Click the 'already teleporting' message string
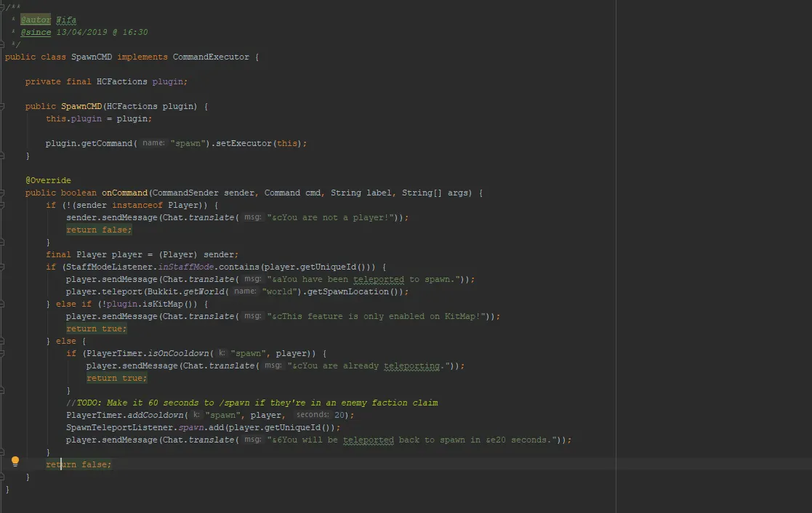 (368, 365)
